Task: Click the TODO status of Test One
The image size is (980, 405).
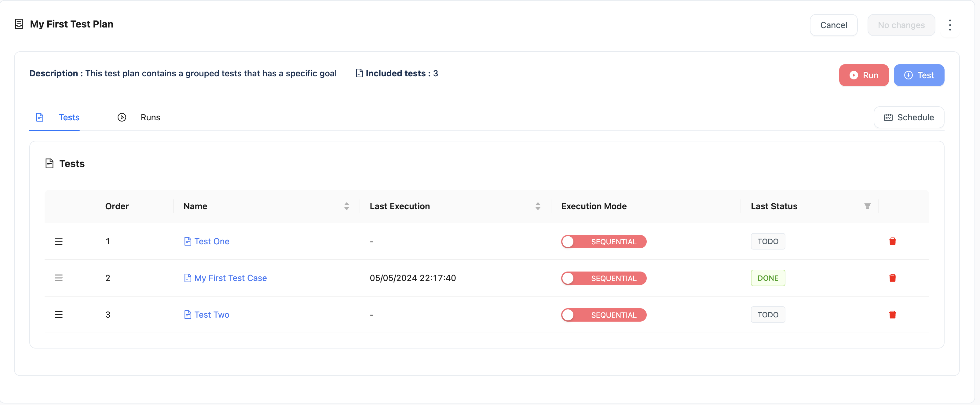Action: [768, 242]
